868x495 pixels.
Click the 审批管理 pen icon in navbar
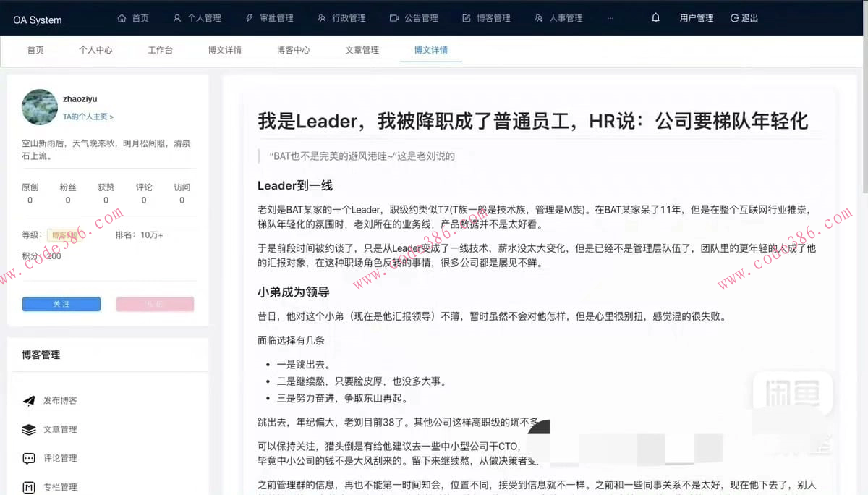[x=250, y=17]
